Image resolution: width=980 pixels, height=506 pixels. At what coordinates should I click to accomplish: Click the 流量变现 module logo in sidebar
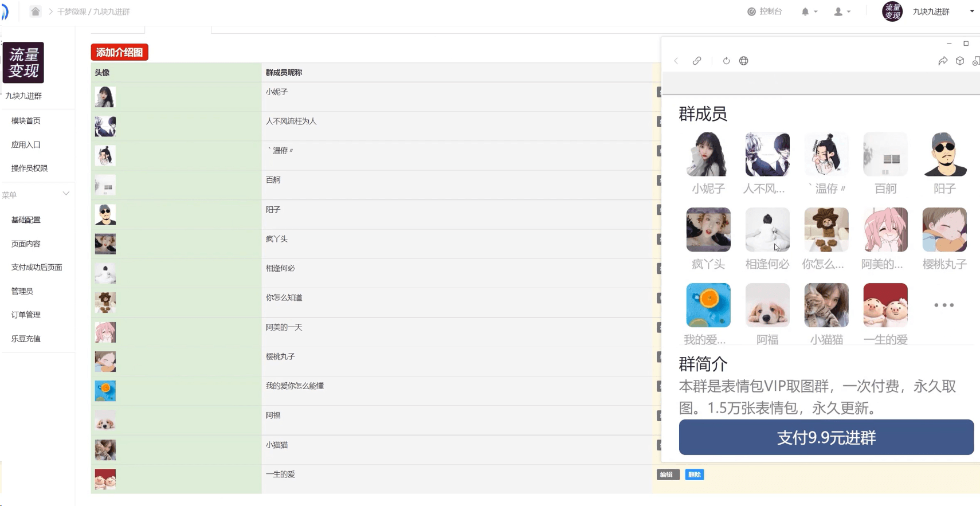(x=23, y=62)
